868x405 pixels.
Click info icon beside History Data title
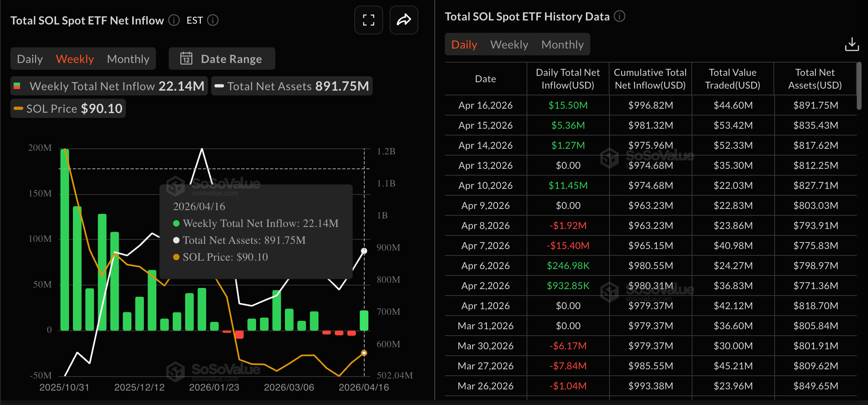[x=620, y=16]
